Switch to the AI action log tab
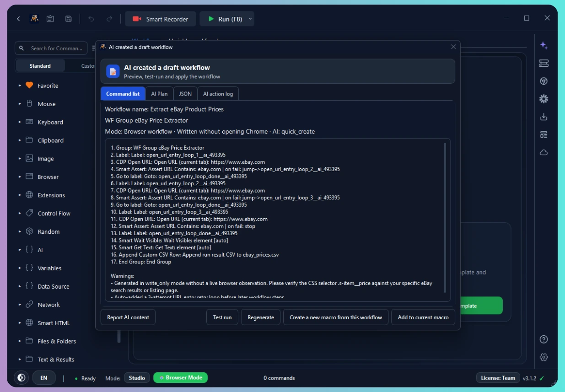This screenshot has width=565, height=392. [218, 94]
